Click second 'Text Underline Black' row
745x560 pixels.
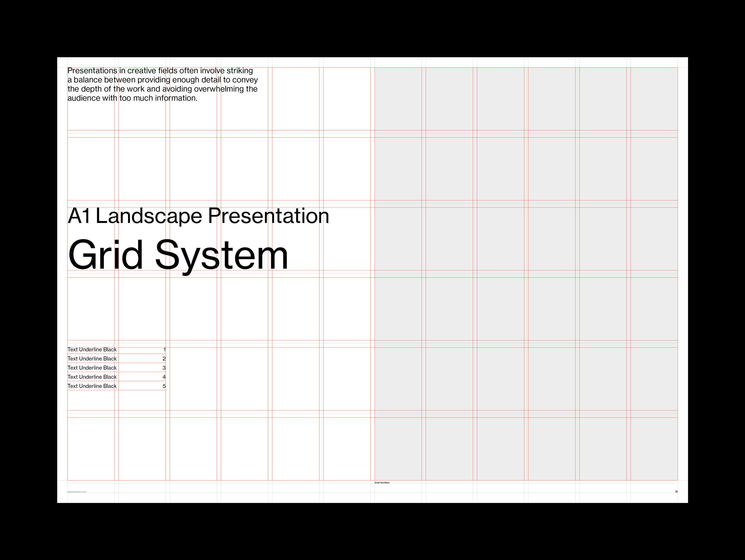92,358
